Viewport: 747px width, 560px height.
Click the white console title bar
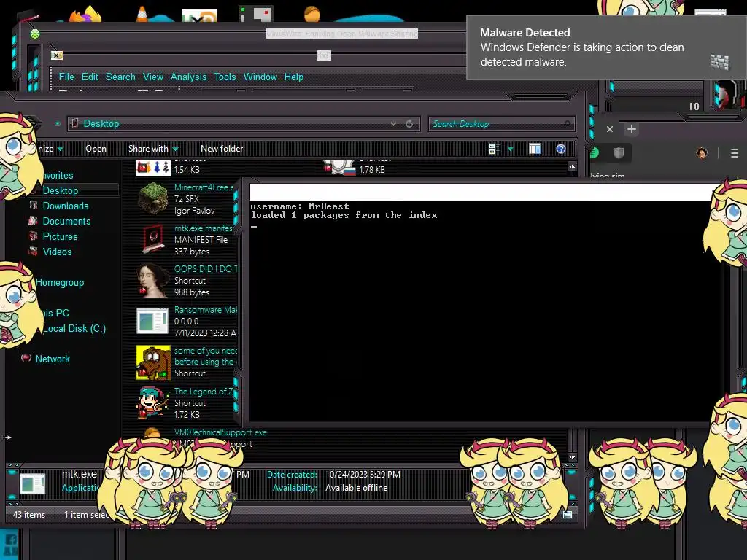(x=481, y=192)
